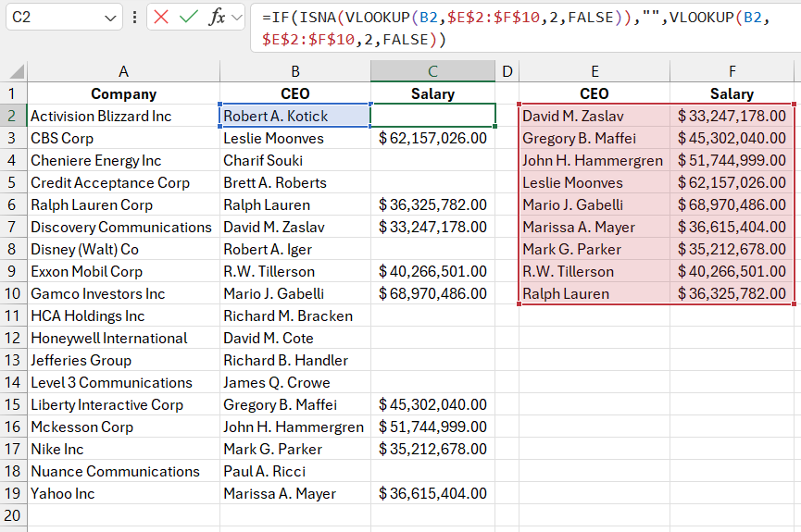Select the Discovery Communications cell
The image size is (801, 532).
click(x=123, y=227)
